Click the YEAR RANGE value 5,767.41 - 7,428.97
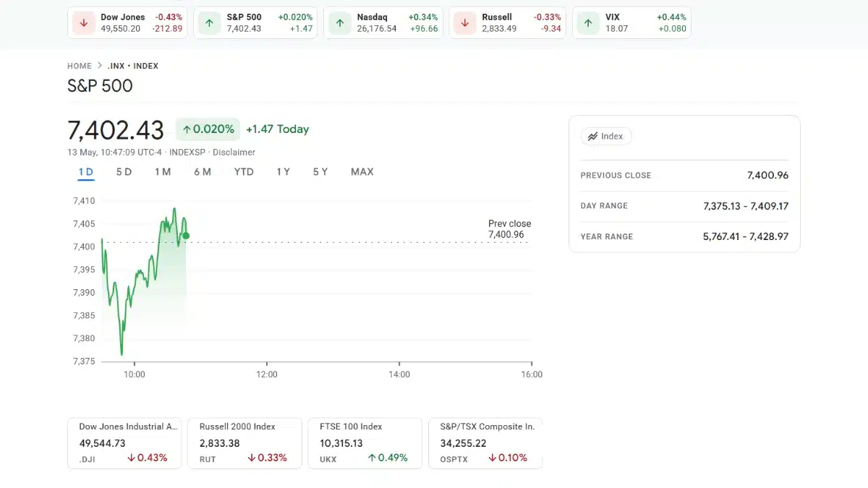Screen dimensions: 868x488 click(x=746, y=236)
